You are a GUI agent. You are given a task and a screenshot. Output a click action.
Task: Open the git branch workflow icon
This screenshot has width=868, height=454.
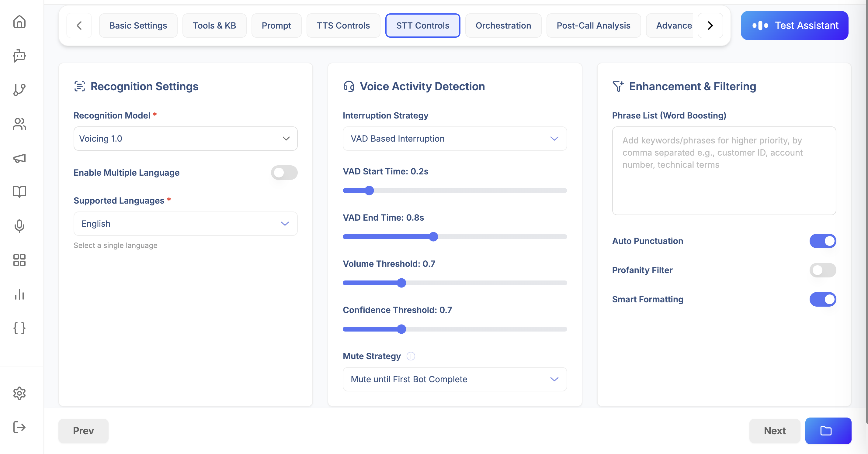click(19, 90)
